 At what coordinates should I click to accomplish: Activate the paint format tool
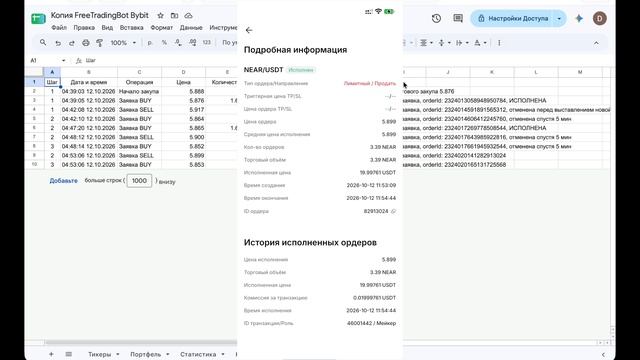[x=99, y=42]
